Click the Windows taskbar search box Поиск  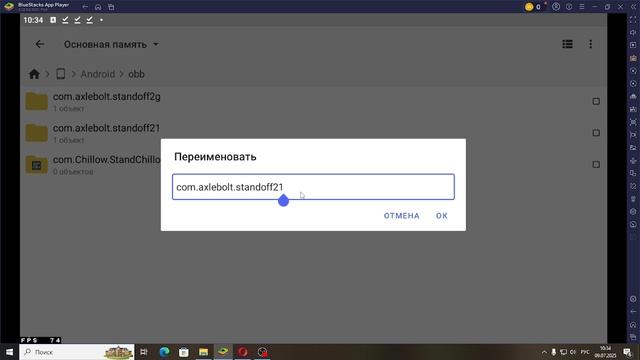pos(77,352)
